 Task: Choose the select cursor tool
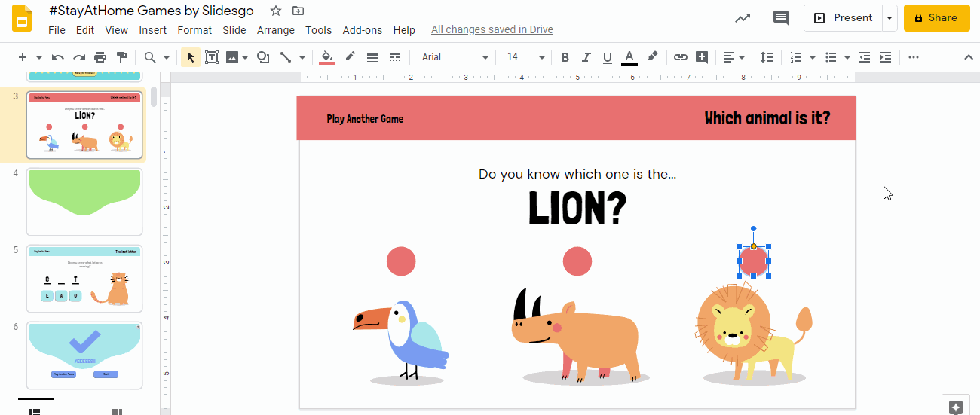click(x=191, y=57)
